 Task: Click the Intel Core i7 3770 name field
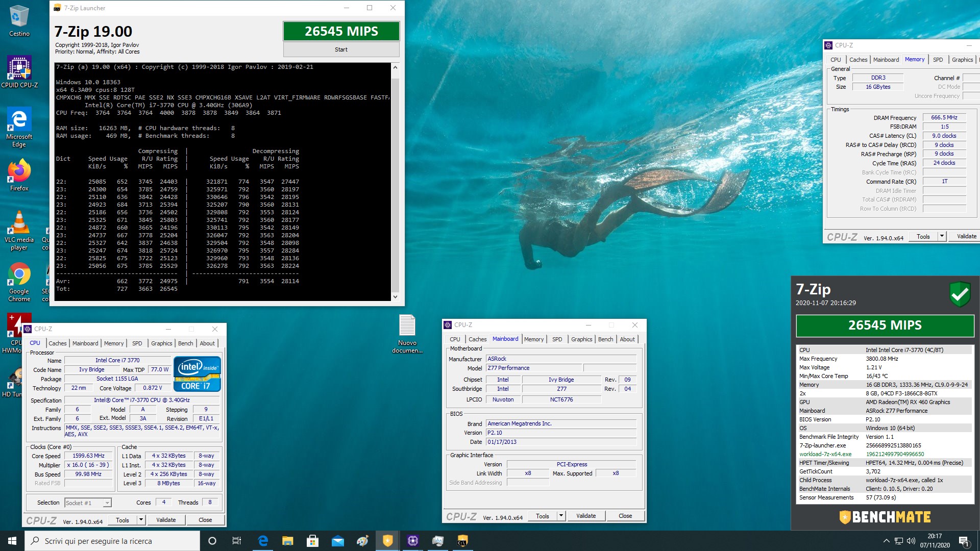coord(117,360)
